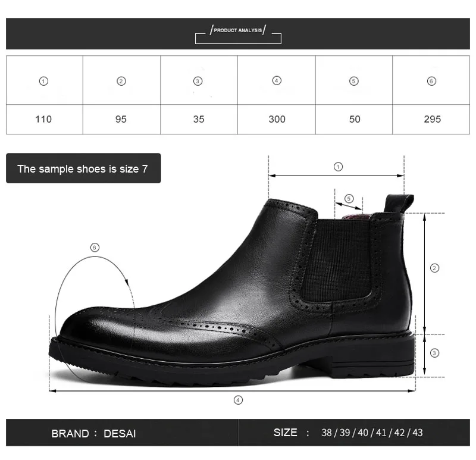This screenshot has width=476, height=460.
Task: Click the circled 2 in the table header
Action: coord(121,82)
